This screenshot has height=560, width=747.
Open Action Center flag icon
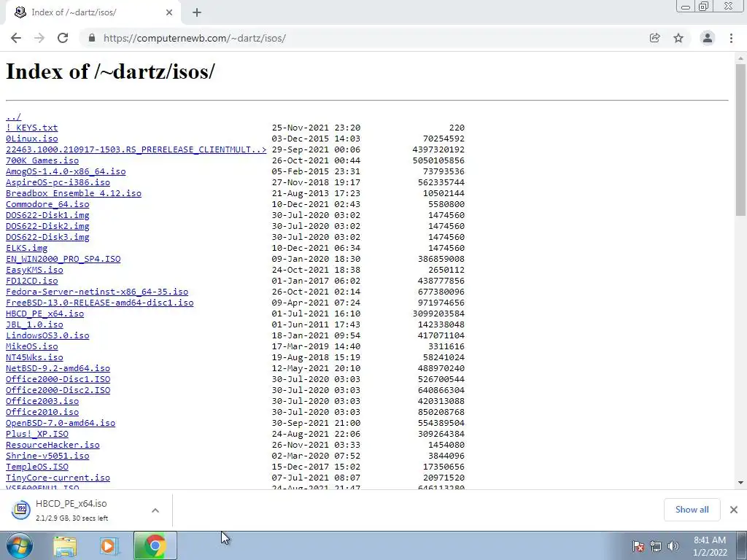point(638,546)
